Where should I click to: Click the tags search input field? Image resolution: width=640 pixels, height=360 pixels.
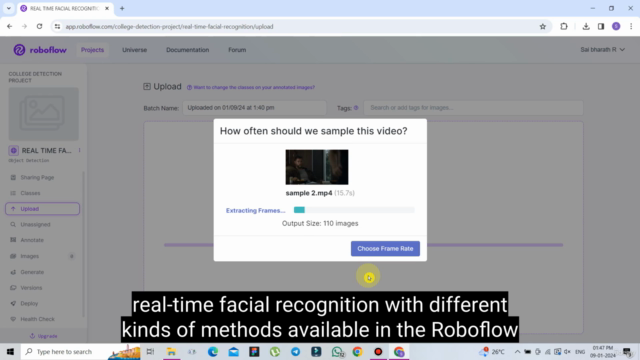coord(473,108)
